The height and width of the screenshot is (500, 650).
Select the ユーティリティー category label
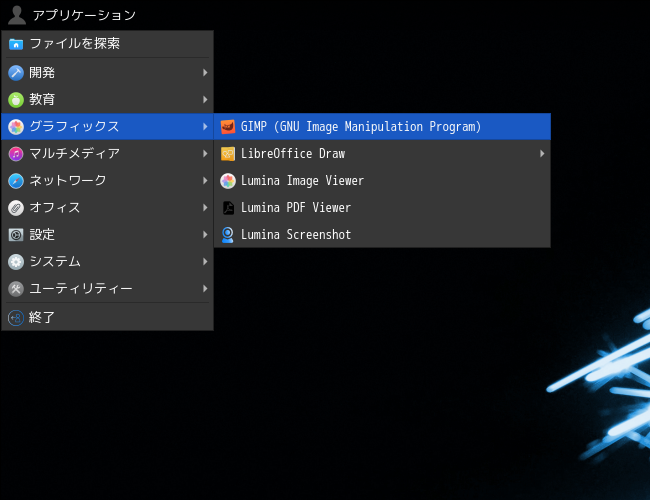(x=81, y=289)
